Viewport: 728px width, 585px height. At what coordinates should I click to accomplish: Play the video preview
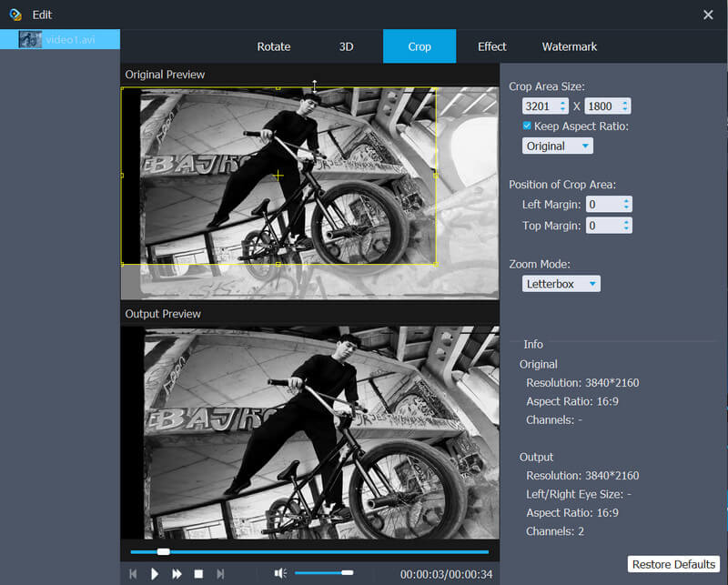point(155,574)
